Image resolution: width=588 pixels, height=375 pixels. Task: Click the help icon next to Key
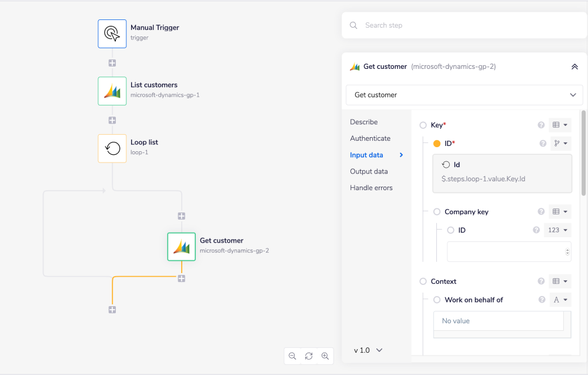click(x=541, y=125)
